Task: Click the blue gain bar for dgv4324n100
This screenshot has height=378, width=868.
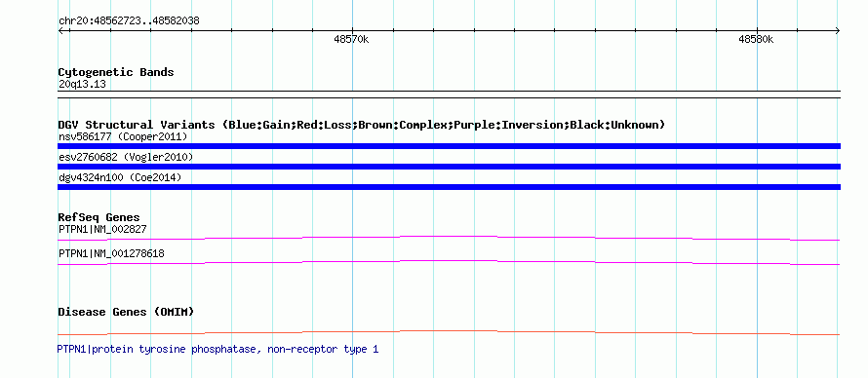Action: click(449, 187)
